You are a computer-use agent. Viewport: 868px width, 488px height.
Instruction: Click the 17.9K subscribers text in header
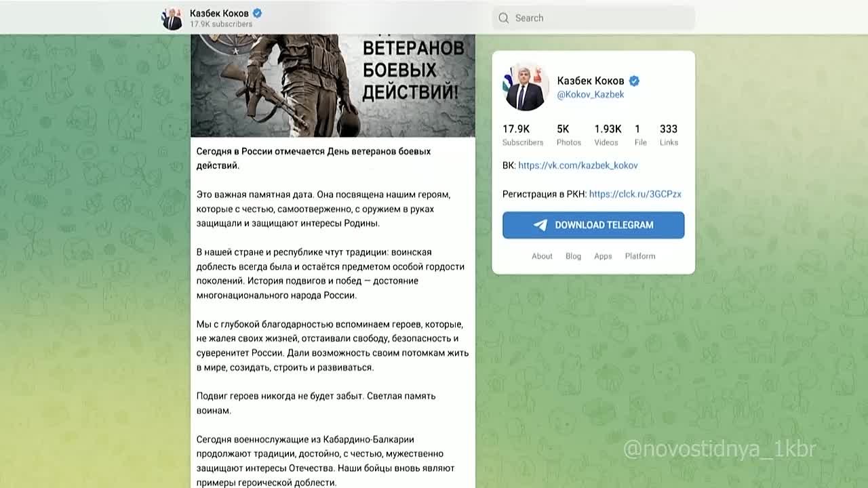[221, 24]
